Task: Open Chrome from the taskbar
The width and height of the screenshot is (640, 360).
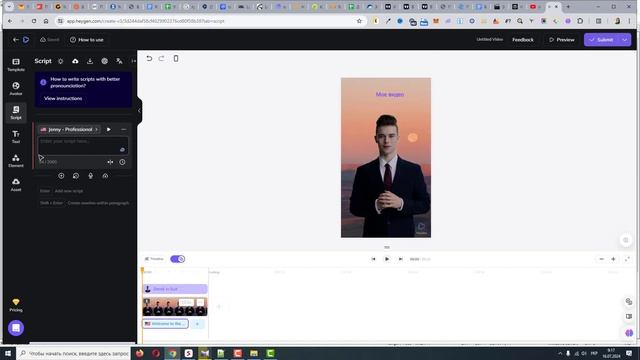Action: point(172,353)
